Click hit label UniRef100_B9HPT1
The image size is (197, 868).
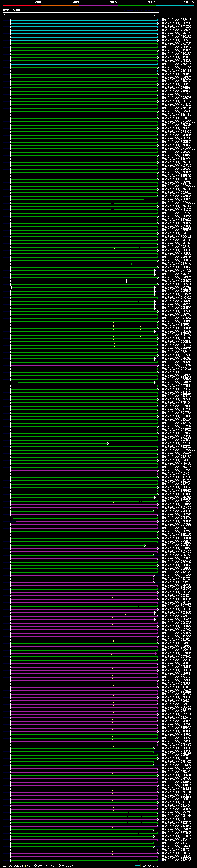(x=176, y=84)
